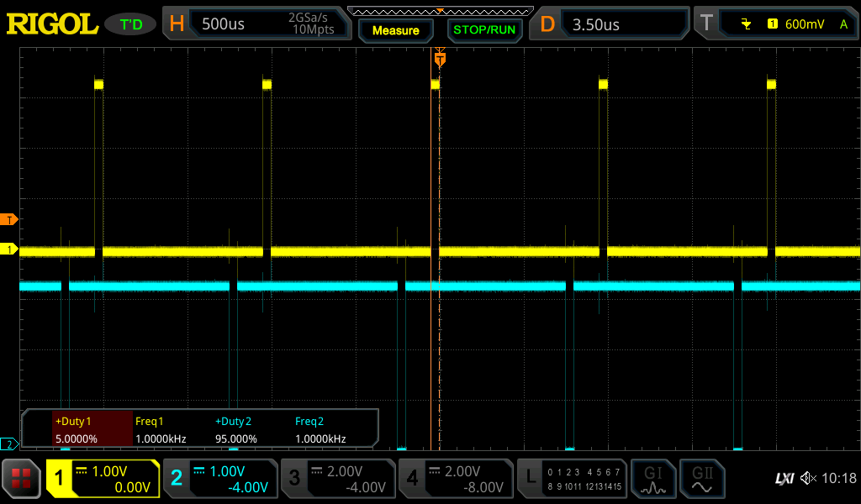Click the Measure button

[395, 30]
